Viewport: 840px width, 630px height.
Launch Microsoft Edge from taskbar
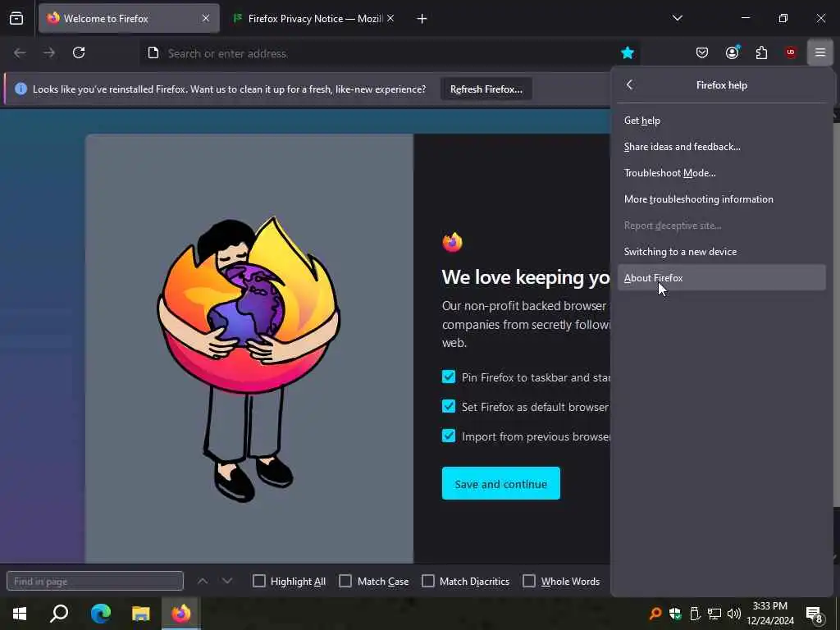pyautogui.click(x=100, y=614)
